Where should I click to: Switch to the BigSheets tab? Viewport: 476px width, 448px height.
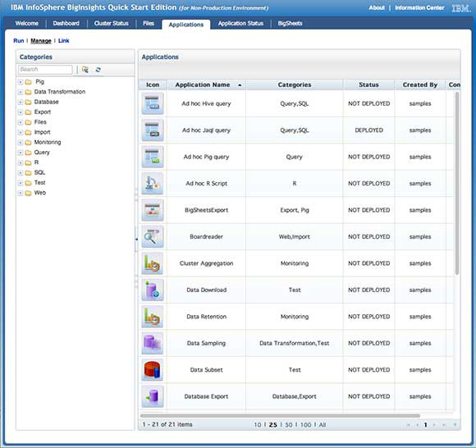(x=290, y=23)
